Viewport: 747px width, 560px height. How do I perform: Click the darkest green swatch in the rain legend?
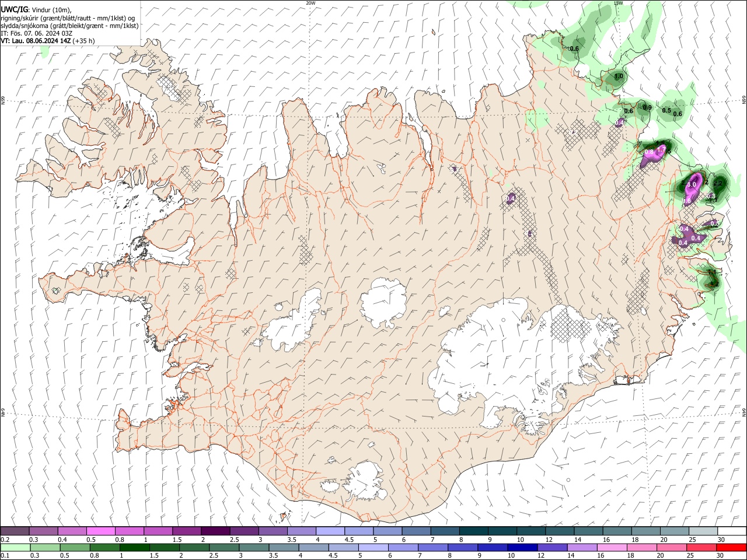coord(134,547)
